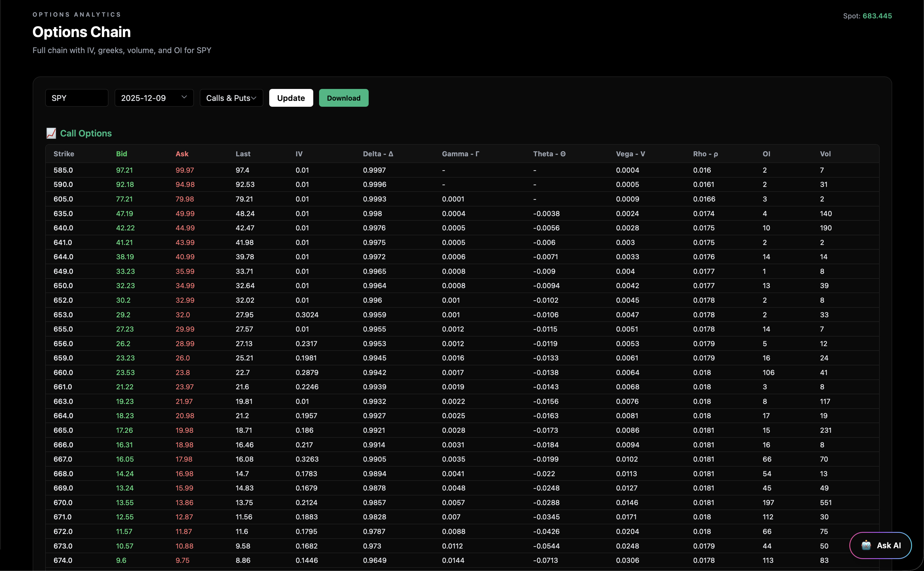Download the options chain data
The height and width of the screenshot is (571, 924).
tap(343, 98)
